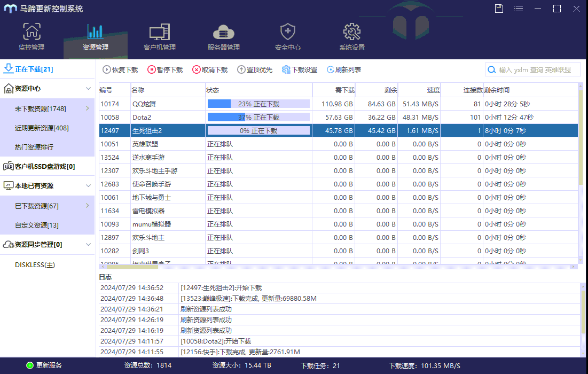588x374 pixels.
Task: Select 欢乐斗地主手游 row name
Action: (x=155, y=170)
